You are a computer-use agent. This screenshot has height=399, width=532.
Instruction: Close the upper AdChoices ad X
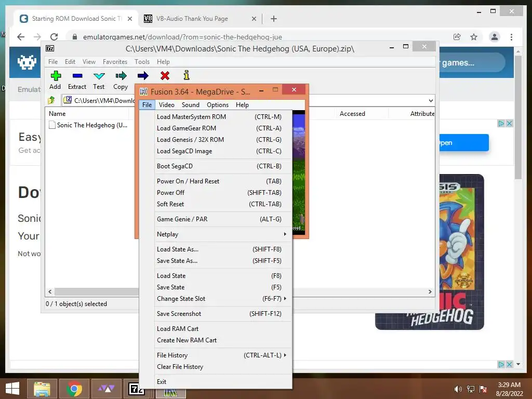click(509, 124)
